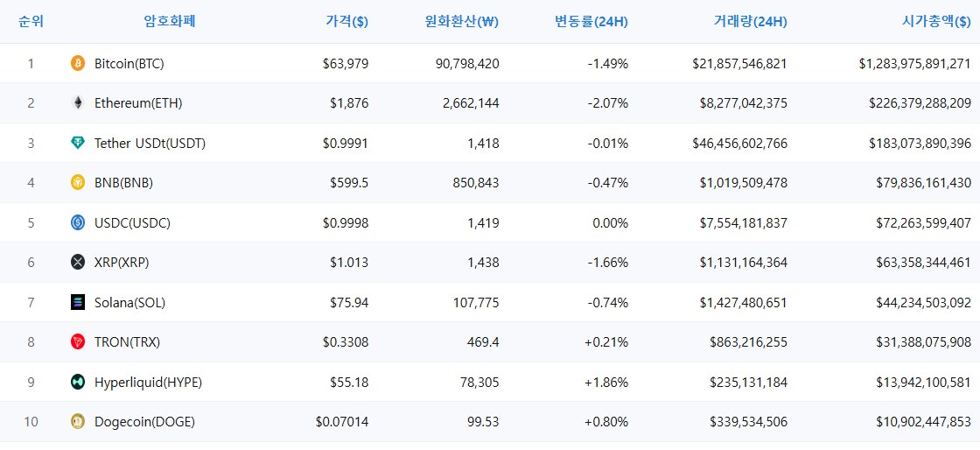
Task: Select Ethereum market cap $226,379,288,209
Action: click(920, 103)
